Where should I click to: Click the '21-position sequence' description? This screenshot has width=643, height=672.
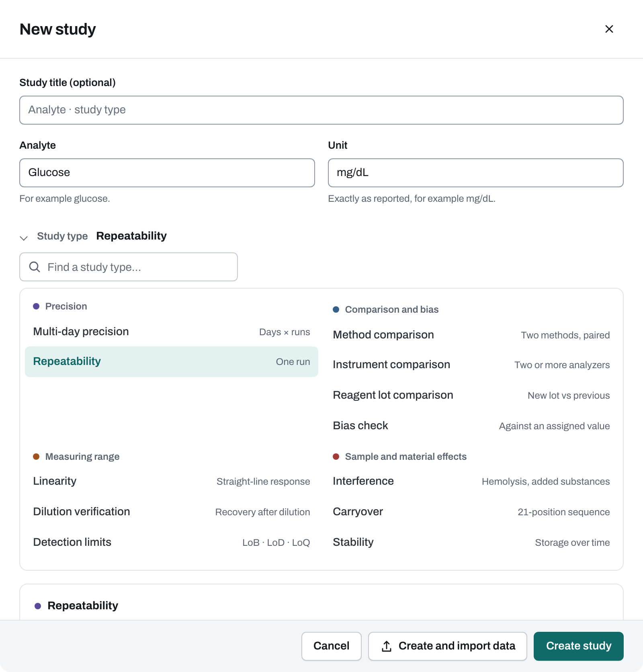click(564, 512)
